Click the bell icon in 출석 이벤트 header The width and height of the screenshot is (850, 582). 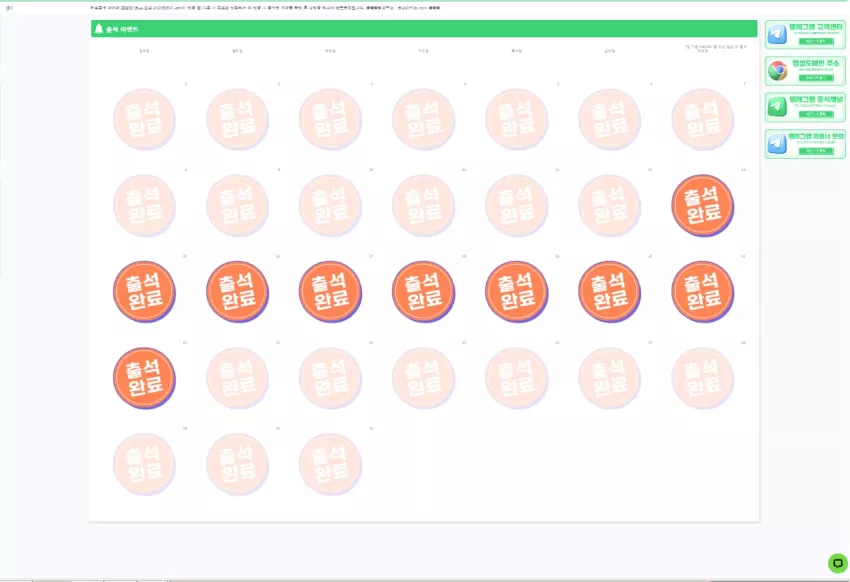pos(99,29)
